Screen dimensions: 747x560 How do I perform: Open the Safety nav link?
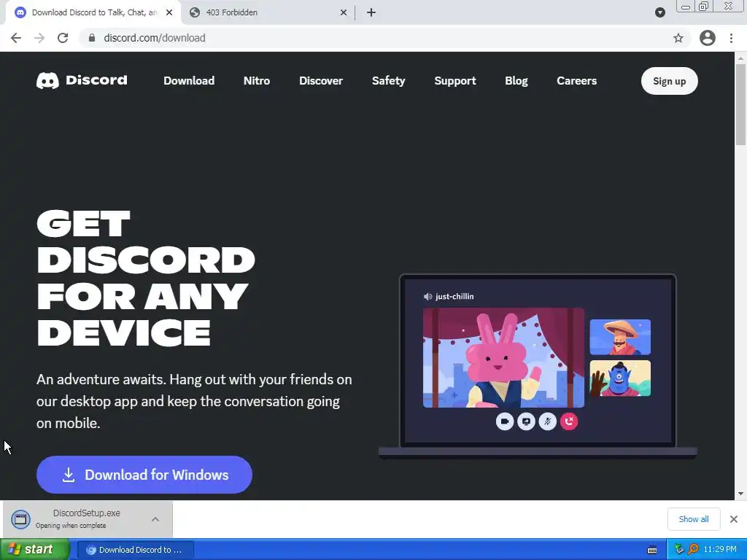[x=389, y=81]
